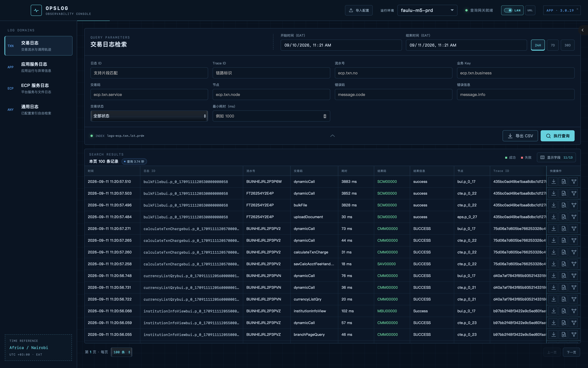Click the APP · 3.0.19 version badge
The image size is (588, 368).
562,10
